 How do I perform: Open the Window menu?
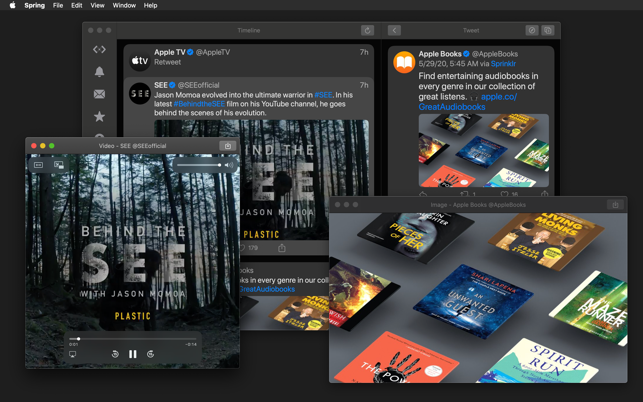coord(124,5)
